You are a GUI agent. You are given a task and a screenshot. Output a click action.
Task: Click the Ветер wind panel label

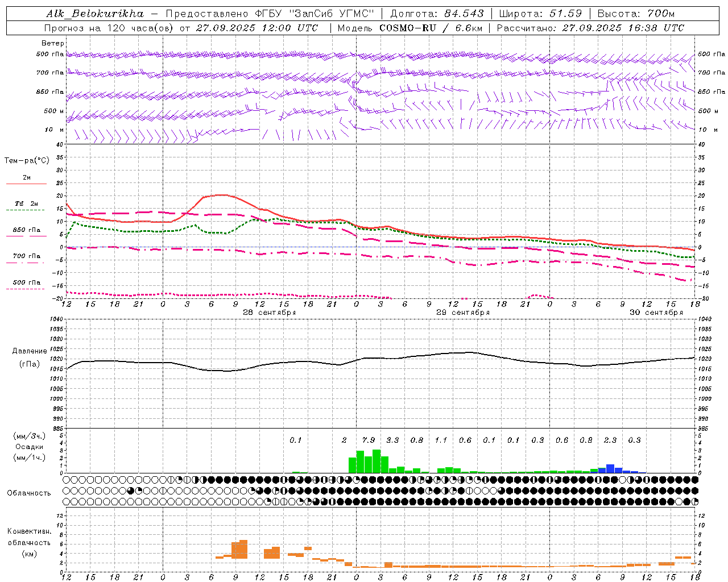tap(53, 43)
